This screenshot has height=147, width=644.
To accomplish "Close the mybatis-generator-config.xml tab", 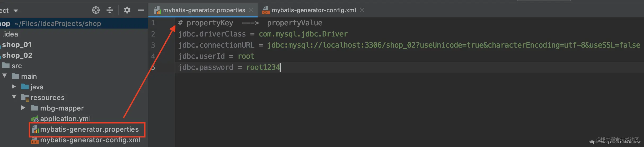I will point(362,10).
